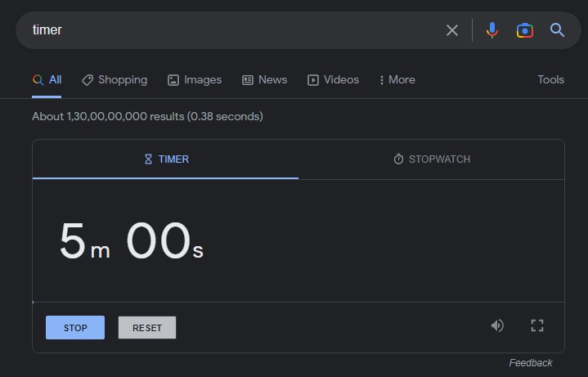
Task: Click into the search field containing "timer"
Action: (229, 30)
